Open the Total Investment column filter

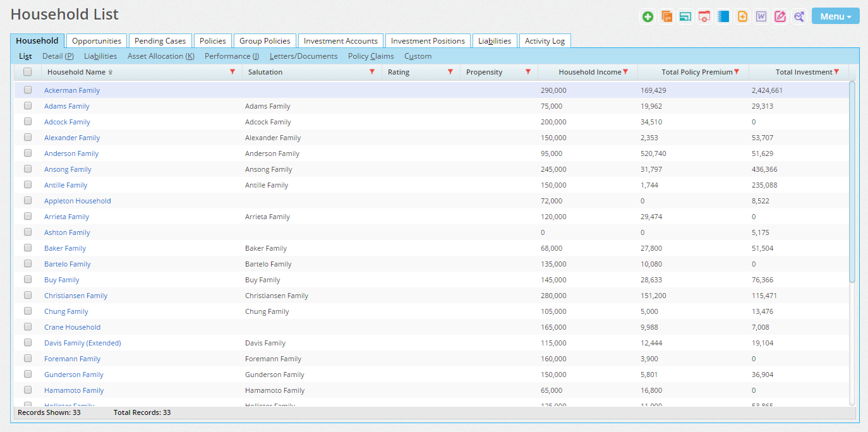tap(836, 72)
